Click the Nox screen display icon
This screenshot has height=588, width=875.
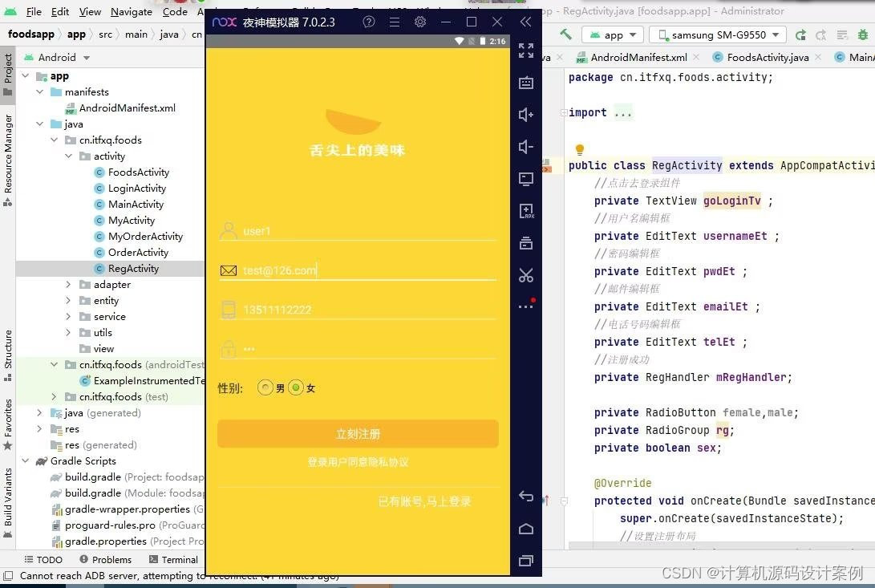(525, 179)
